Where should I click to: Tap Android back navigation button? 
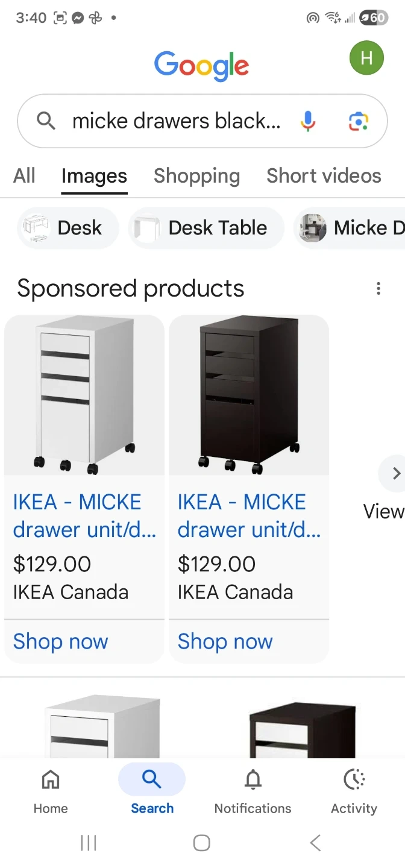[315, 843]
